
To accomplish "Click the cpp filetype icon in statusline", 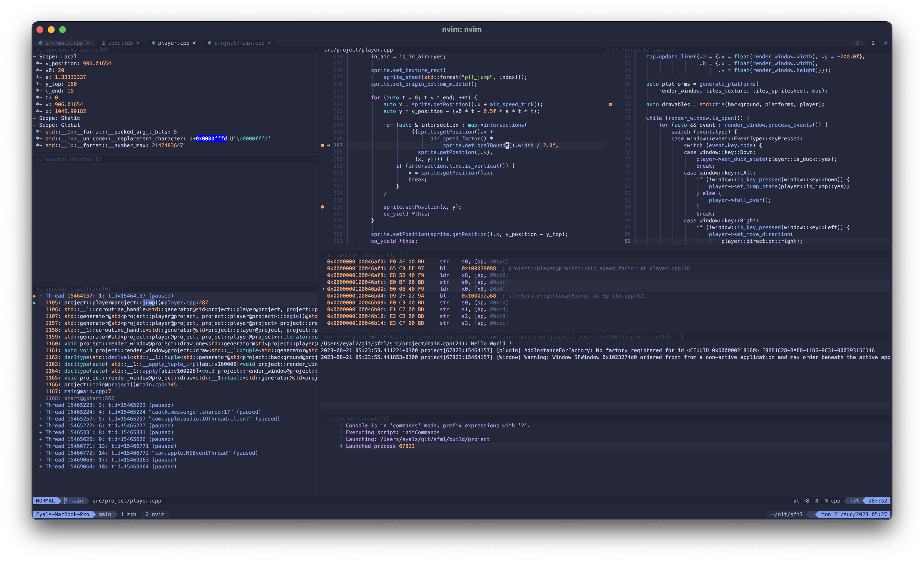I will click(826, 501).
